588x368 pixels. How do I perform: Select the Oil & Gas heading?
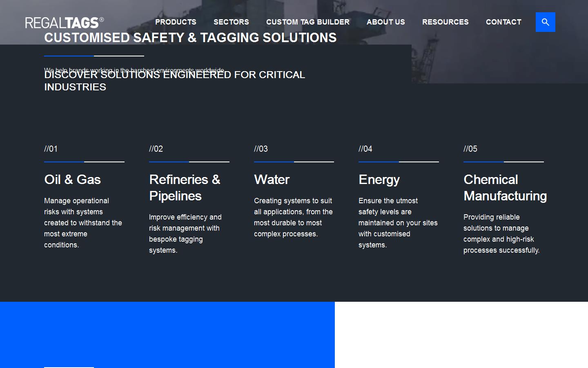(72, 180)
